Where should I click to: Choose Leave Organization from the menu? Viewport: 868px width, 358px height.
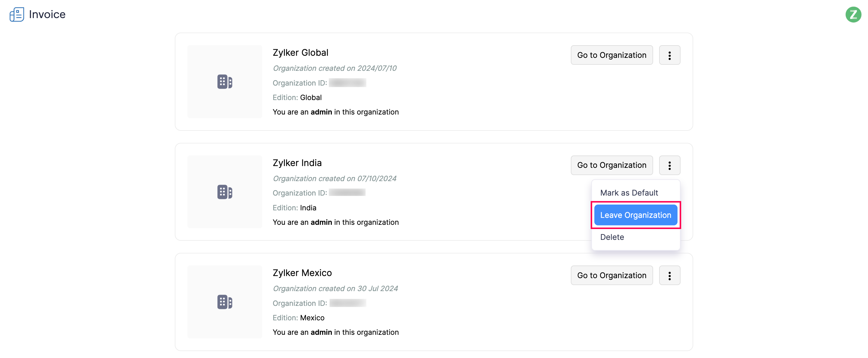(x=635, y=215)
